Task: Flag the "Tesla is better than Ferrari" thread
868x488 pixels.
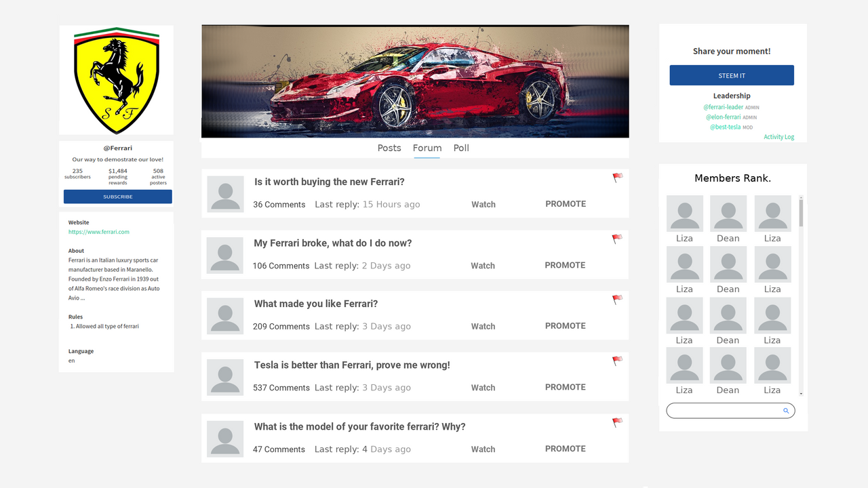Action: click(617, 361)
